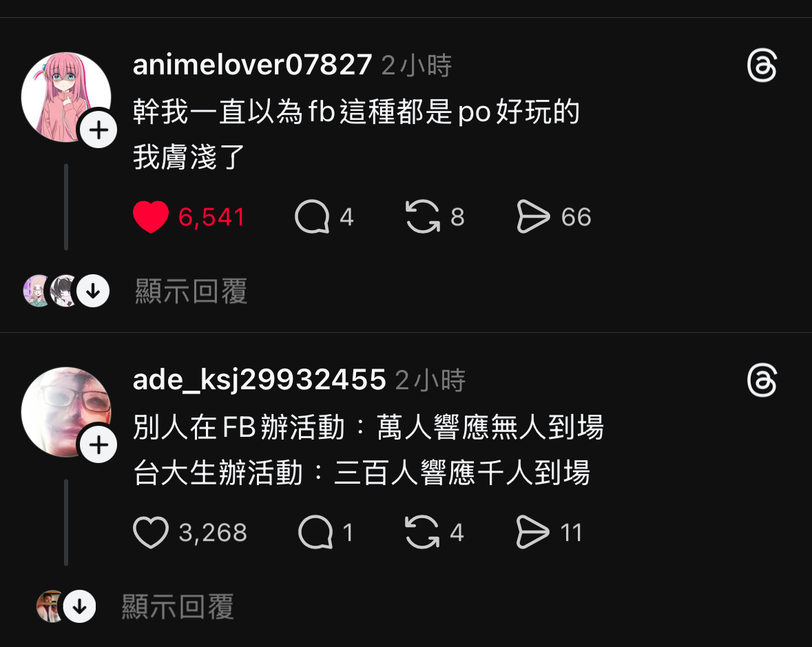Open comment bubble on ade_ksj29932455's post
This screenshot has height=647, width=812.
click(x=315, y=532)
